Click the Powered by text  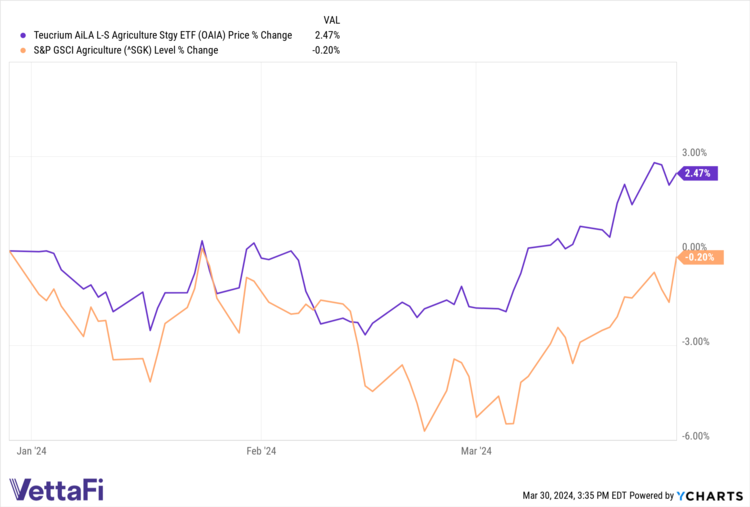(x=654, y=495)
